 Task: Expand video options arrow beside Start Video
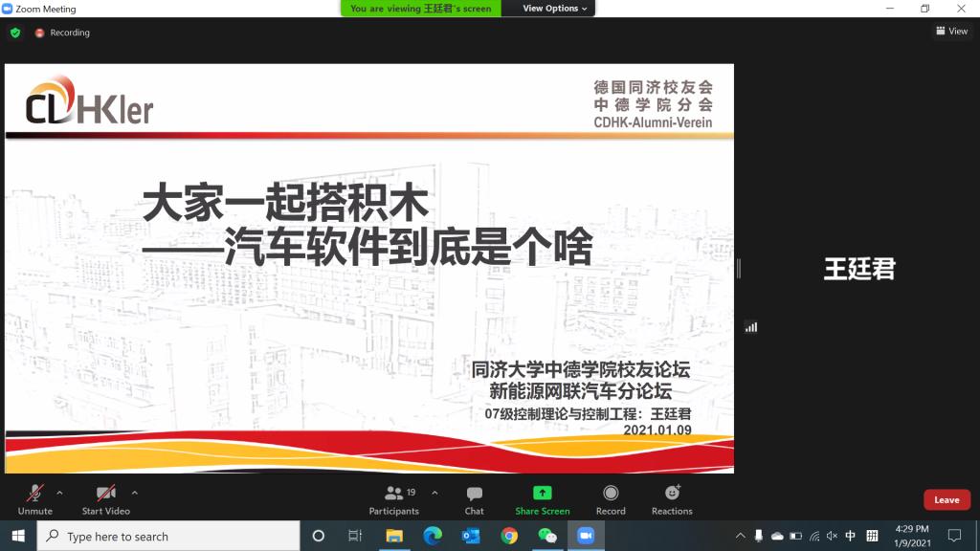coord(134,493)
